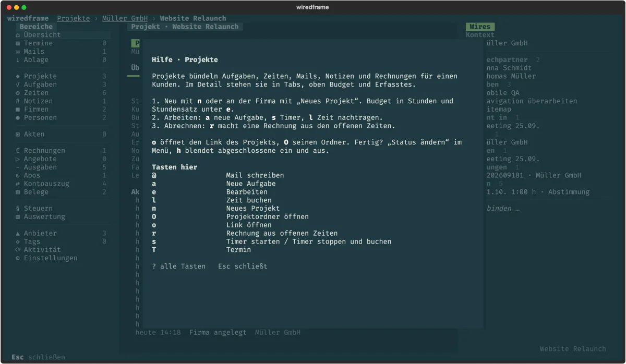
Task: Click "? alle Tasten" in help dialog
Action: click(179, 266)
